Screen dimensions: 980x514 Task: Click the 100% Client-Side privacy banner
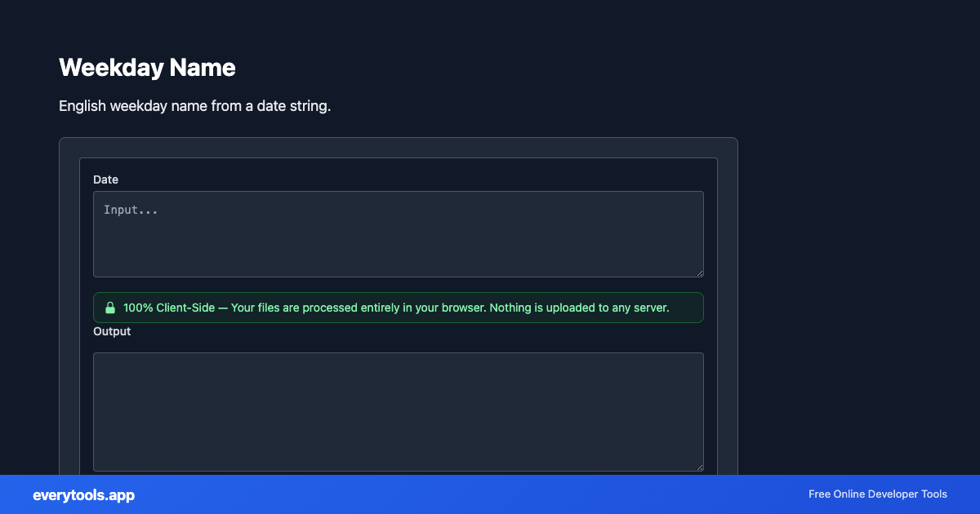(x=399, y=308)
